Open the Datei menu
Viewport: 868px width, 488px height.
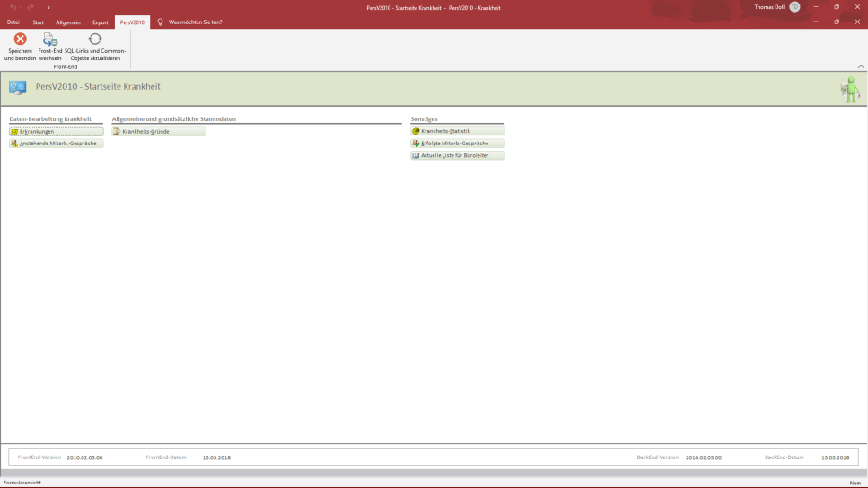coord(13,22)
